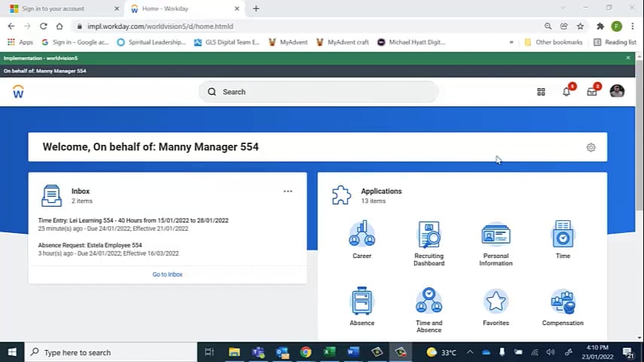Close the Home - Workday browser tab
This screenshot has height=362, width=644.
click(x=237, y=8)
